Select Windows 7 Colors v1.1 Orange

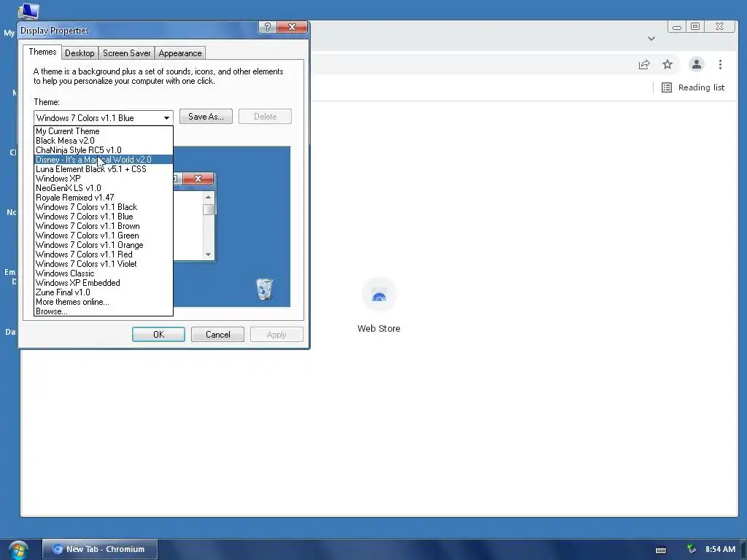click(x=104, y=245)
